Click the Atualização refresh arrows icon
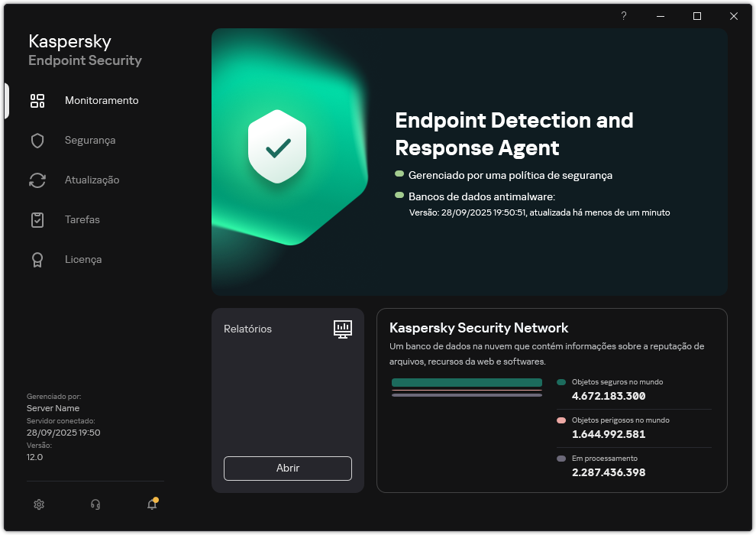756x535 pixels. pos(37,180)
